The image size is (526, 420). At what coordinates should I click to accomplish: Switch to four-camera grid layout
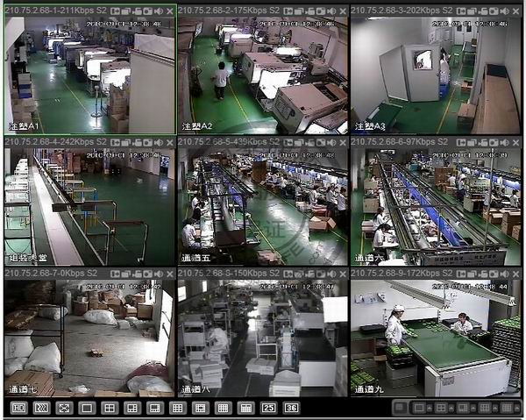click(x=109, y=408)
